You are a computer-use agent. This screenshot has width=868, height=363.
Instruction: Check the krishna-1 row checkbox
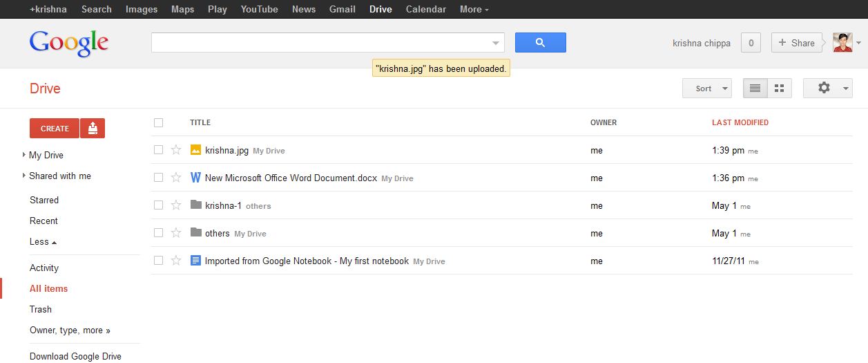pos(159,205)
